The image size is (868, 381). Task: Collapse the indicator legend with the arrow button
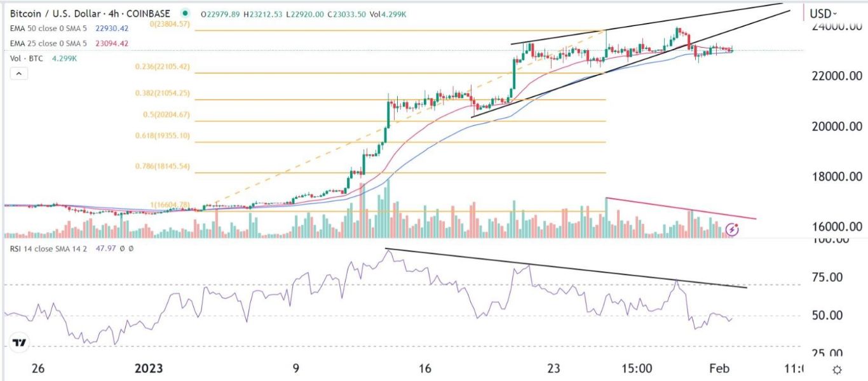[18, 74]
